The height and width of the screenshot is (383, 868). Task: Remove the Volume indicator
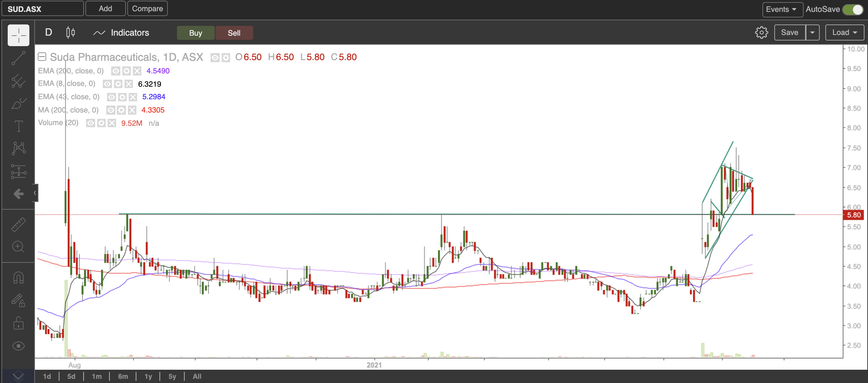click(112, 123)
